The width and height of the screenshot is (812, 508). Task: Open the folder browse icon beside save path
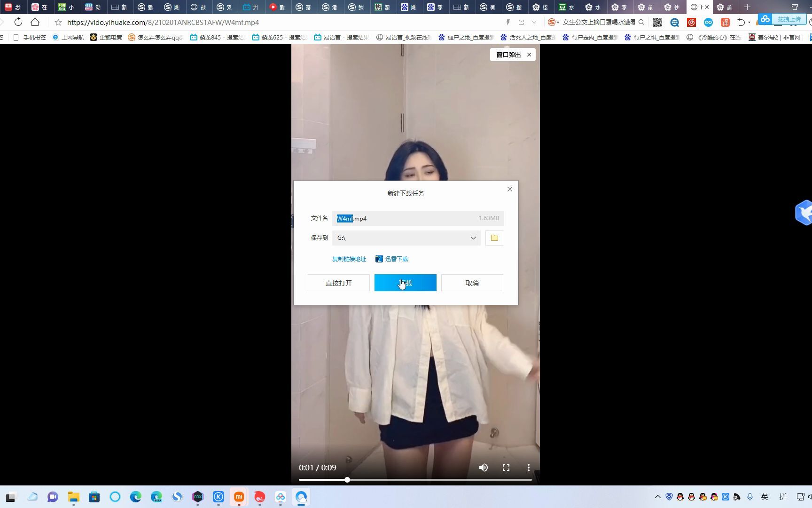click(x=494, y=238)
